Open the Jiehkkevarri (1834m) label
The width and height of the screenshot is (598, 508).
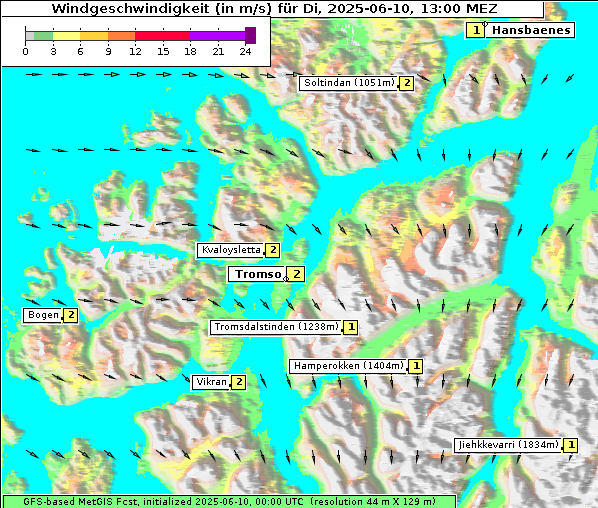click(x=508, y=445)
